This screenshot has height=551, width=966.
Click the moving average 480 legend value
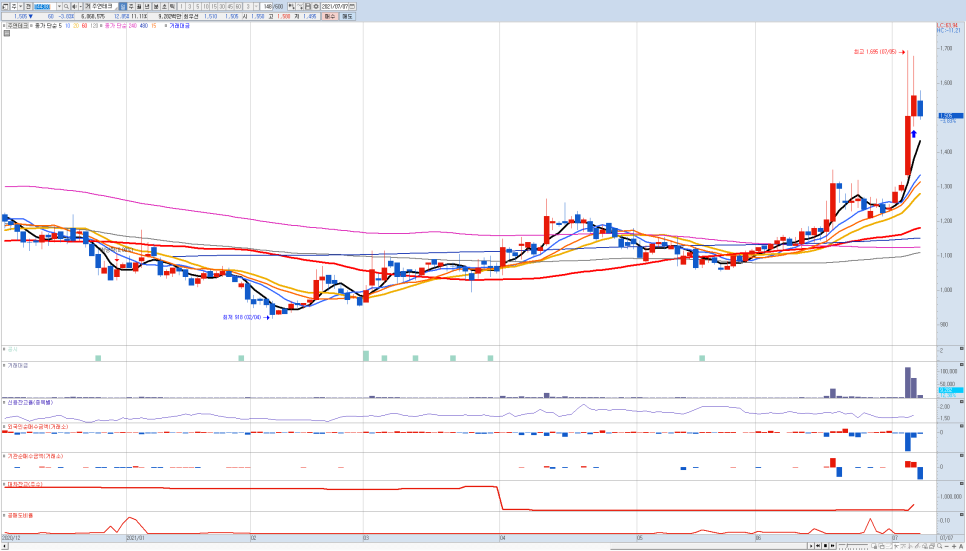144,25
